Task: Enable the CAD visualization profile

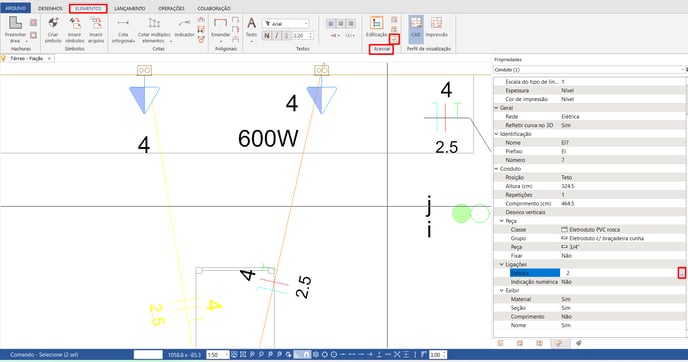Action: pyautogui.click(x=416, y=27)
